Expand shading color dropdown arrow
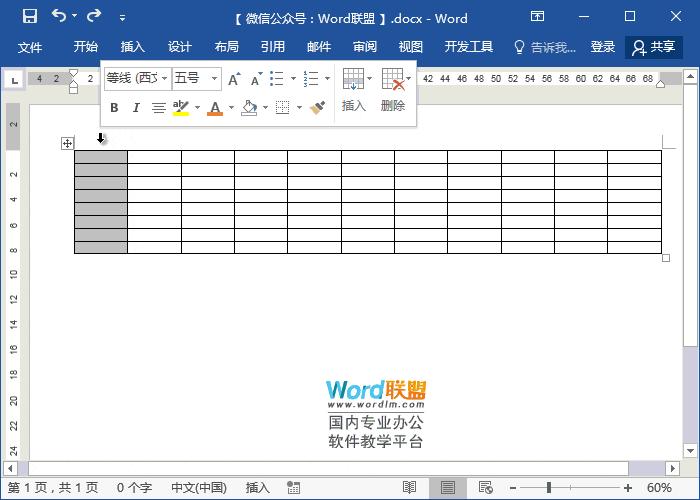The height and width of the screenshot is (500, 700). point(265,108)
